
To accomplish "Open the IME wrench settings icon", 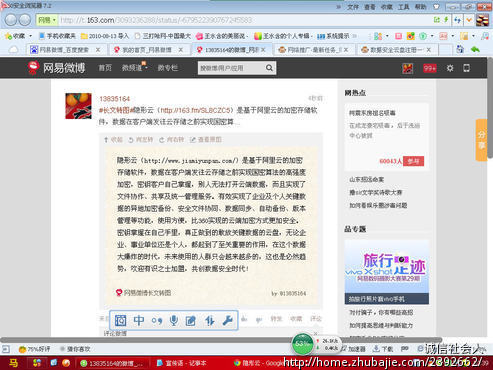I will click(x=227, y=320).
